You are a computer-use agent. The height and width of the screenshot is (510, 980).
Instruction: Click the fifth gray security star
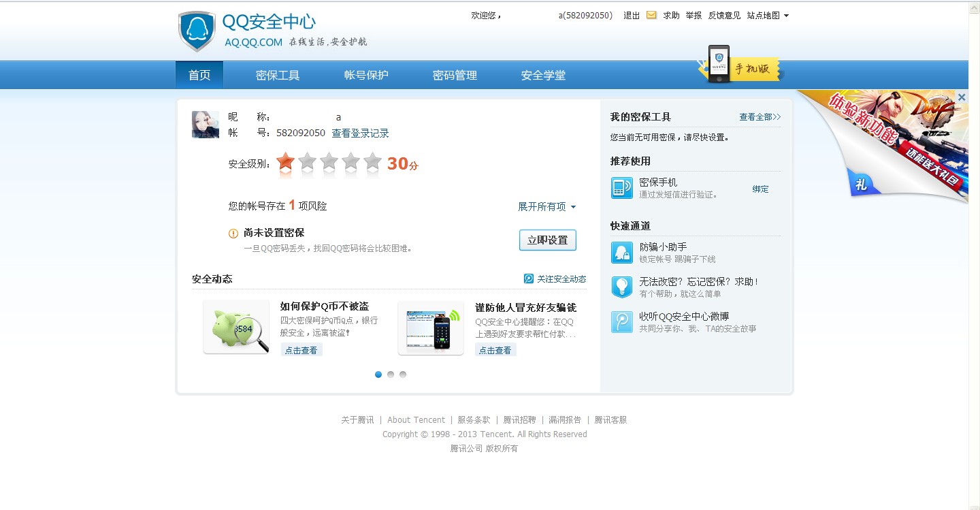[372, 162]
